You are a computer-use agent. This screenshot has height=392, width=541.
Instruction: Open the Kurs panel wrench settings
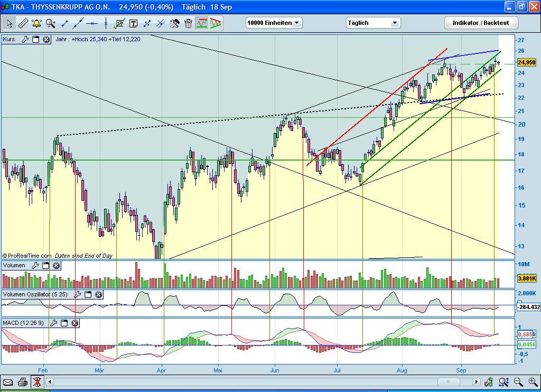(x=24, y=39)
